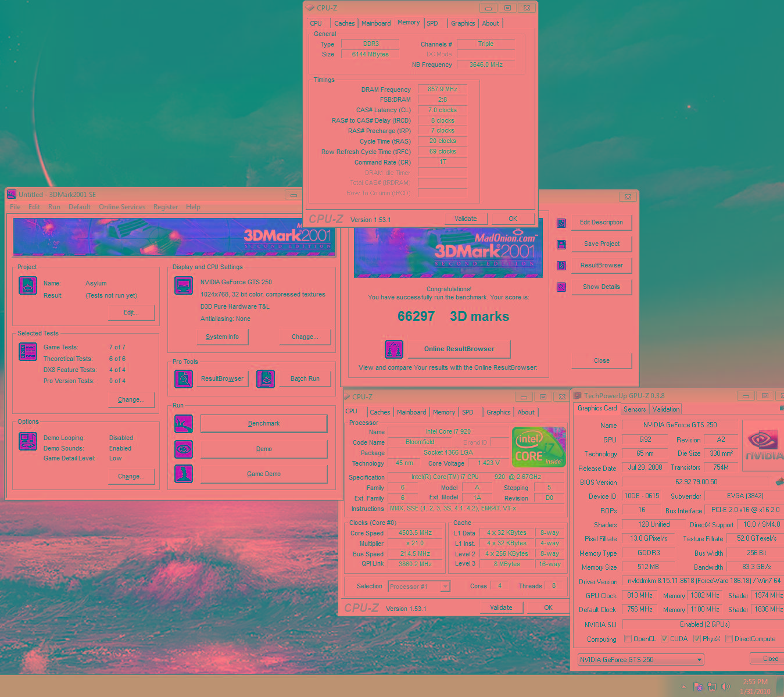This screenshot has width=784, height=697.
Task: Open the volume speaker tray icon
Action: pyautogui.click(x=725, y=687)
